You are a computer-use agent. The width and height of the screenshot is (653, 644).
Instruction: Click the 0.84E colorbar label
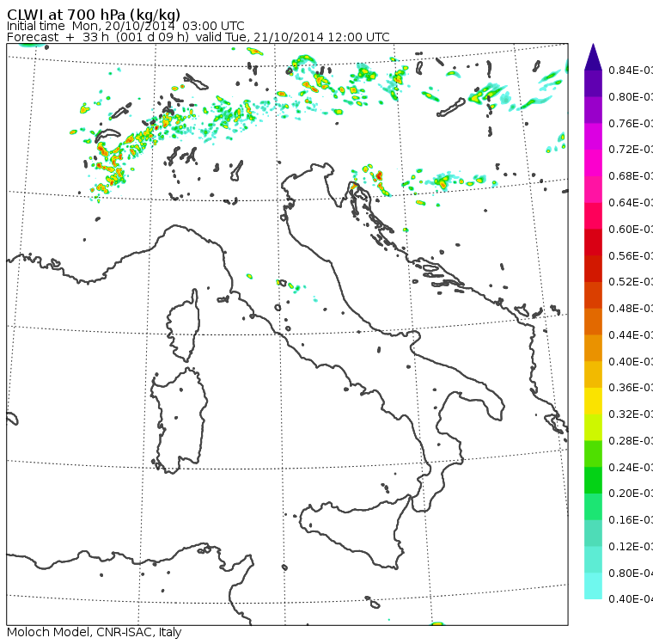pyautogui.click(x=631, y=70)
